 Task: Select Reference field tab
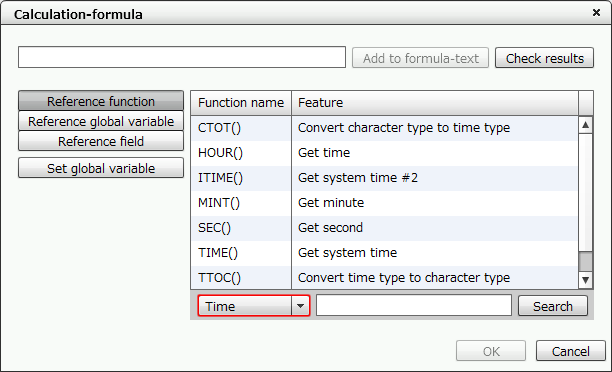[101, 141]
